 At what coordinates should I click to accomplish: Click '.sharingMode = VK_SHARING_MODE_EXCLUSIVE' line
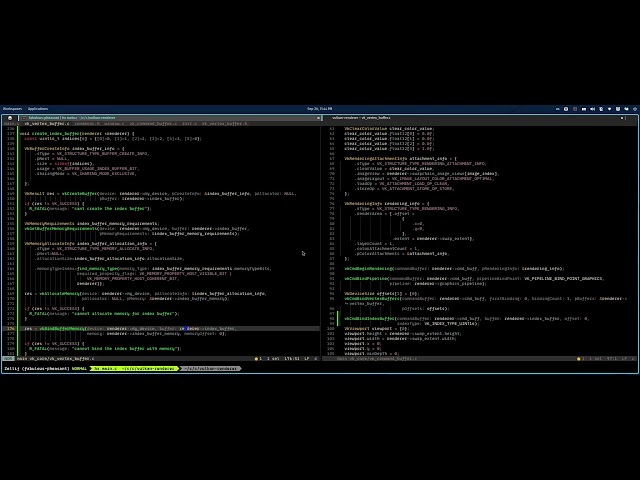85,173
